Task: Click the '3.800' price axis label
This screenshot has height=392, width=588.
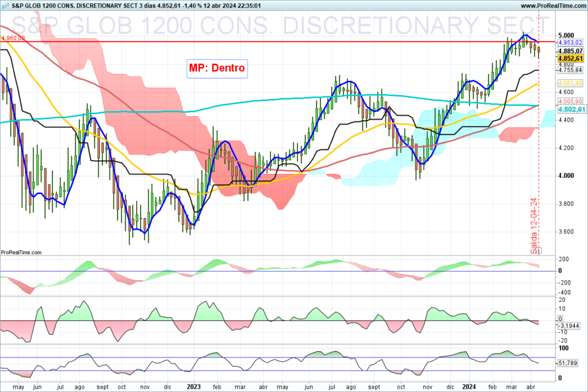Action: (x=566, y=204)
